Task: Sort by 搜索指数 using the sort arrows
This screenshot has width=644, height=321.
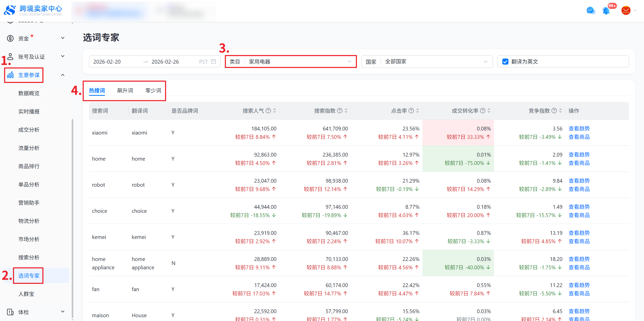Action: pyautogui.click(x=346, y=111)
